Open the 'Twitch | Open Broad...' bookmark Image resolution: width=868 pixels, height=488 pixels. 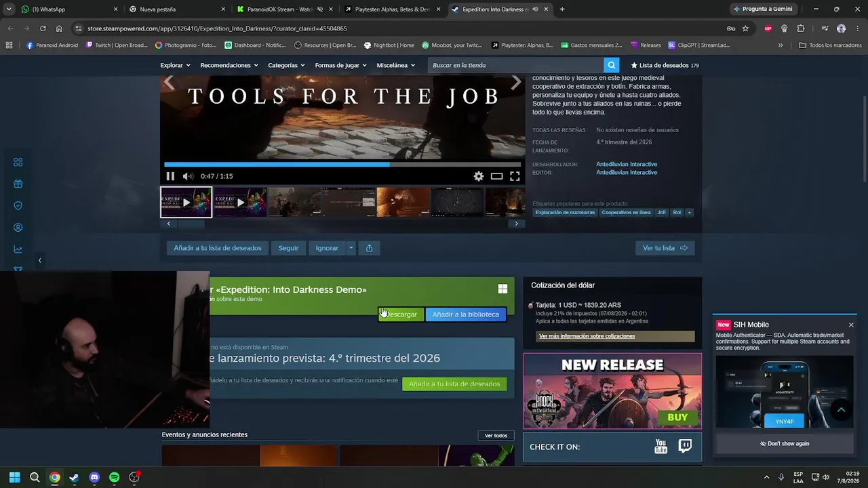(x=118, y=45)
